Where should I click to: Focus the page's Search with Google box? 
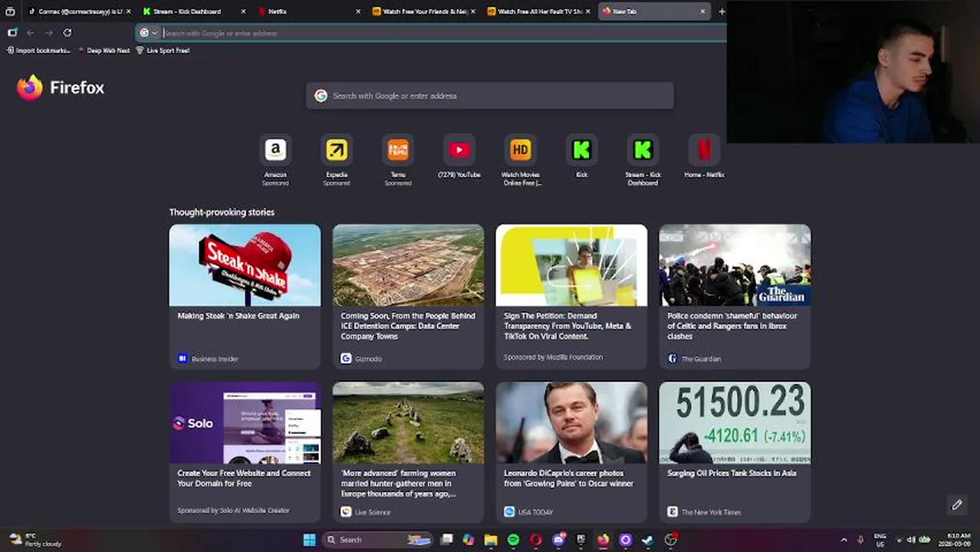point(490,96)
